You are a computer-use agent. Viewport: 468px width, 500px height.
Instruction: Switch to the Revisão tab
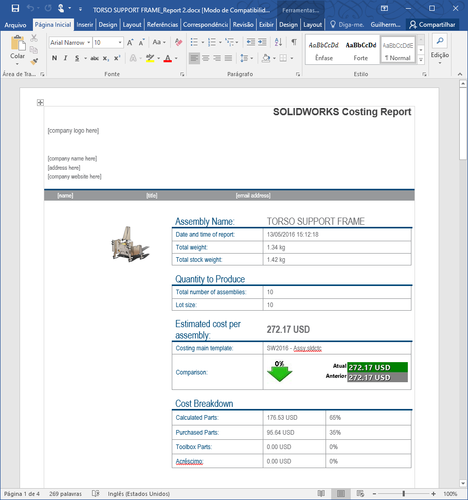[x=243, y=25]
